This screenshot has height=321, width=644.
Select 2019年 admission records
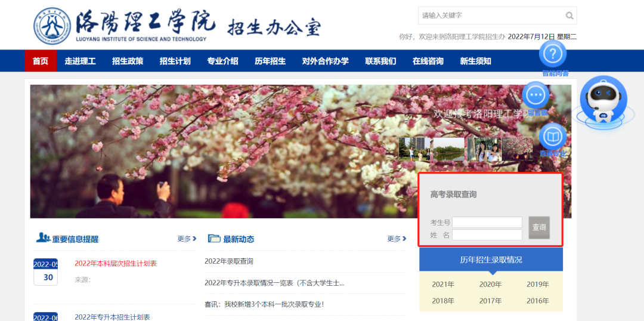pos(538,285)
